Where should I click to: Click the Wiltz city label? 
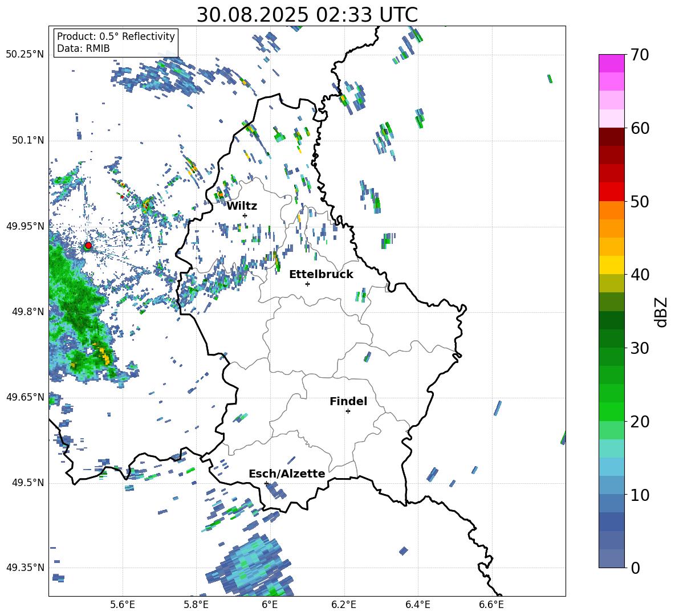242,206
